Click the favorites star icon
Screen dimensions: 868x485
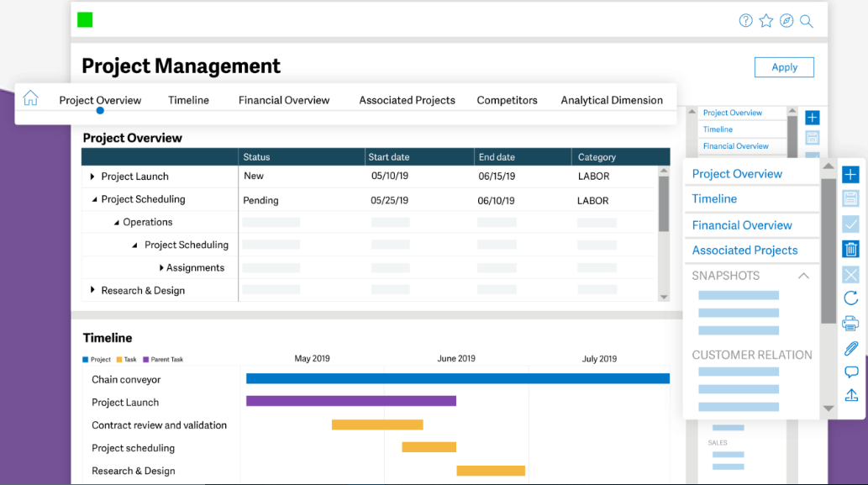click(x=765, y=21)
